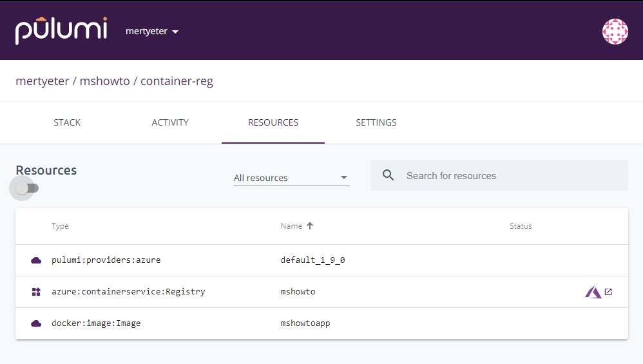Focus the Search for resources field
The width and height of the screenshot is (643, 364).
499,175
